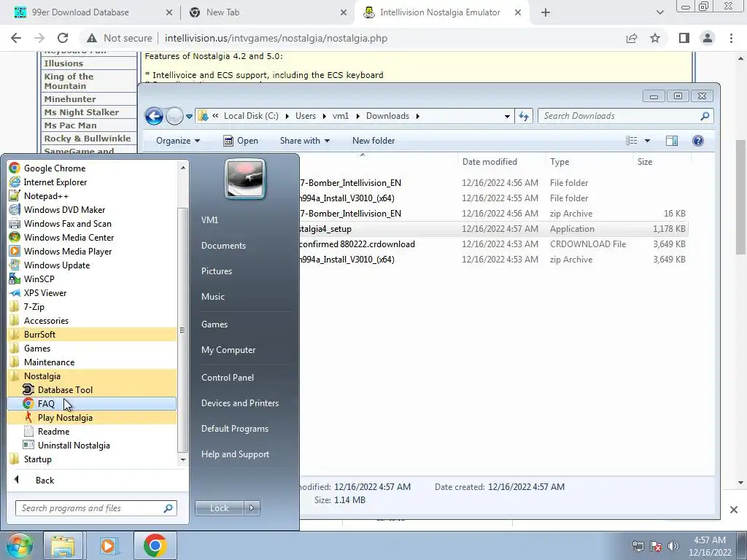Viewport: 747px width, 560px height.
Task: Open Internet Explorer from program list
Action: [x=92, y=182]
